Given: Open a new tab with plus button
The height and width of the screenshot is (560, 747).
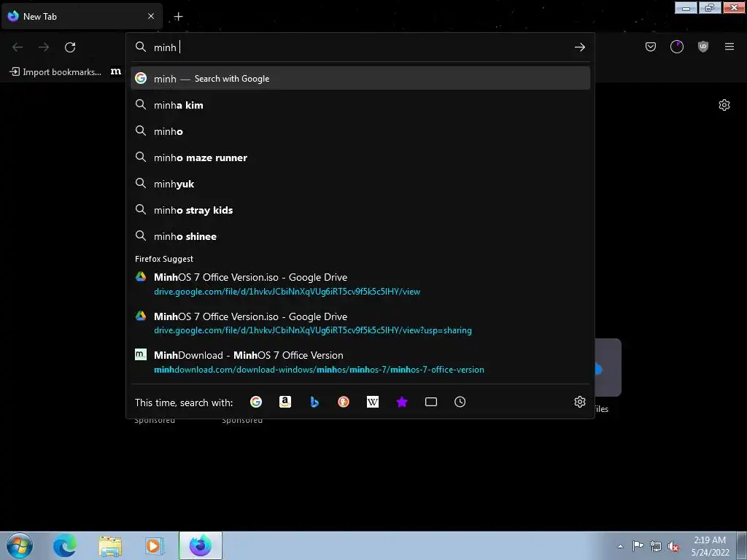Looking at the screenshot, I should [x=178, y=17].
